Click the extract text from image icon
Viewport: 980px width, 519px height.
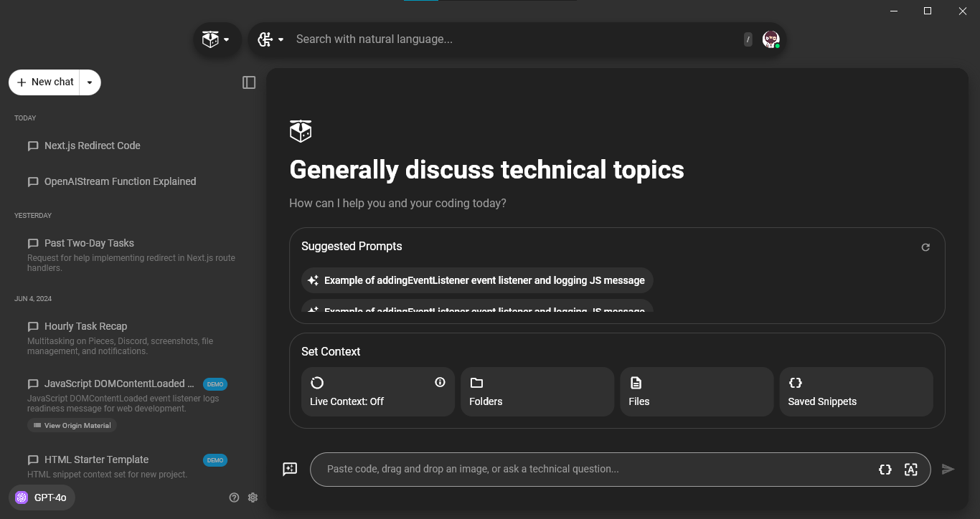click(x=911, y=470)
